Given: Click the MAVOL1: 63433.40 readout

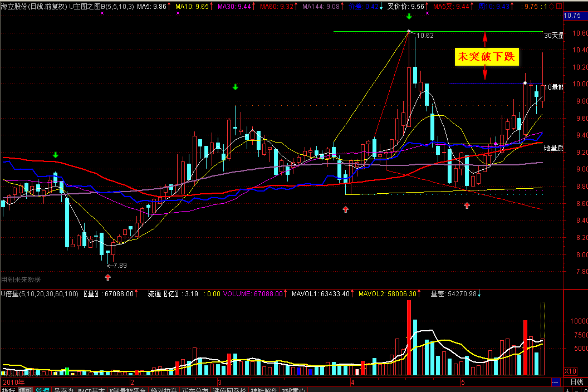Looking at the screenshot, I should [x=323, y=293].
